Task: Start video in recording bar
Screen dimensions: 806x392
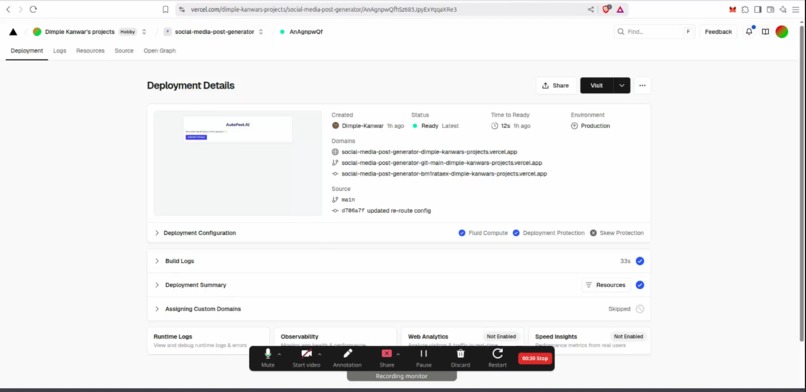Action: (x=306, y=358)
